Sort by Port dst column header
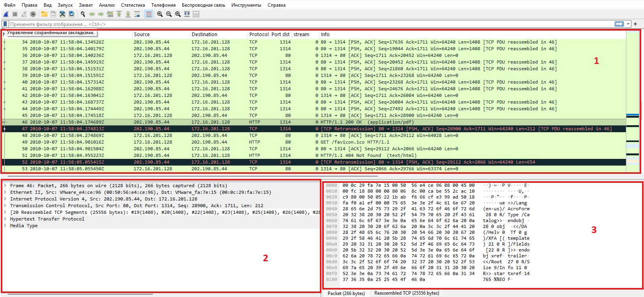This screenshot has height=297, width=644. click(281, 35)
